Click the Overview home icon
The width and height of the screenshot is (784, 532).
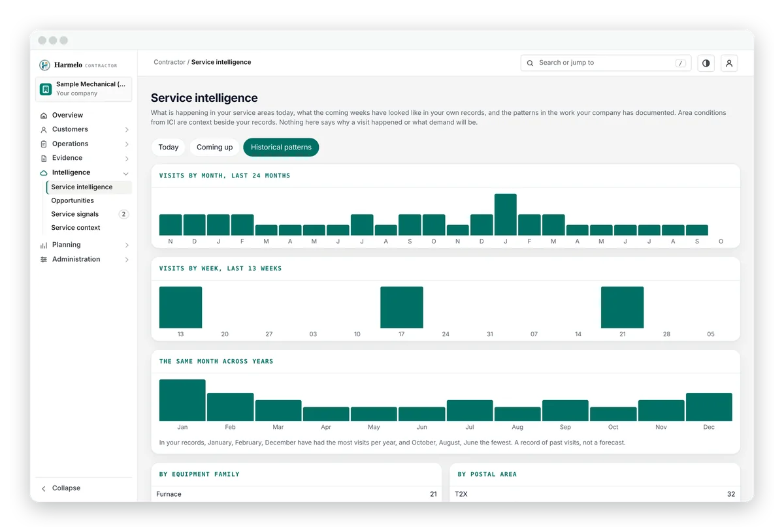[44, 116]
